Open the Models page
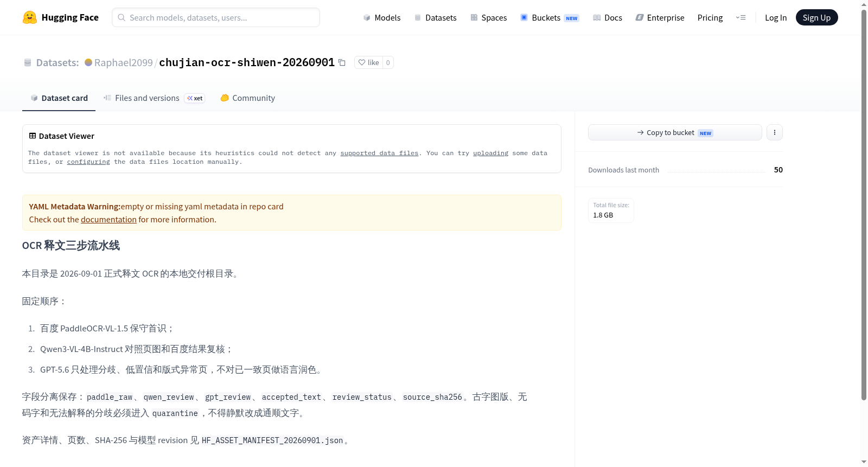868x467 pixels. (382, 17)
